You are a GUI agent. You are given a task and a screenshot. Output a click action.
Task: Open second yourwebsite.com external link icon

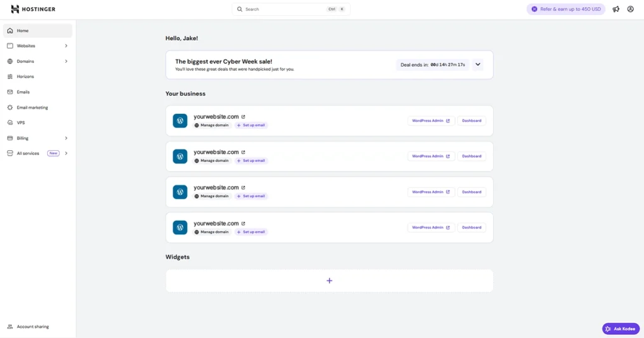pyautogui.click(x=243, y=152)
